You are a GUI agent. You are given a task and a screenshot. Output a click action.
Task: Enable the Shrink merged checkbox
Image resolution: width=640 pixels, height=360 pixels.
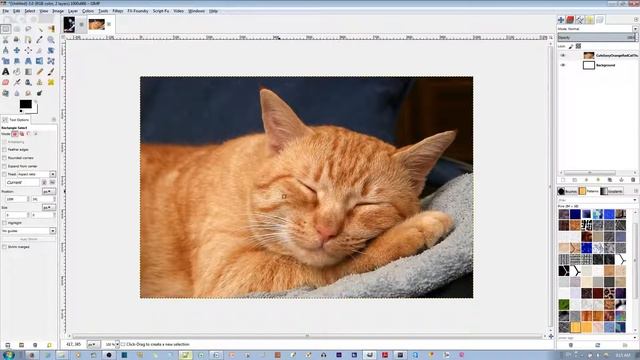[4, 247]
